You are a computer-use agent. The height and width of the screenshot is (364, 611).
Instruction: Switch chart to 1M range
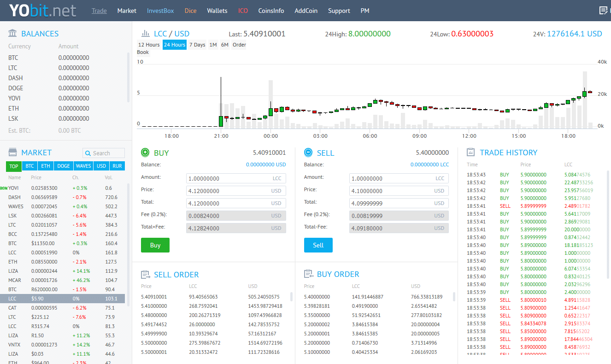pos(213,45)
